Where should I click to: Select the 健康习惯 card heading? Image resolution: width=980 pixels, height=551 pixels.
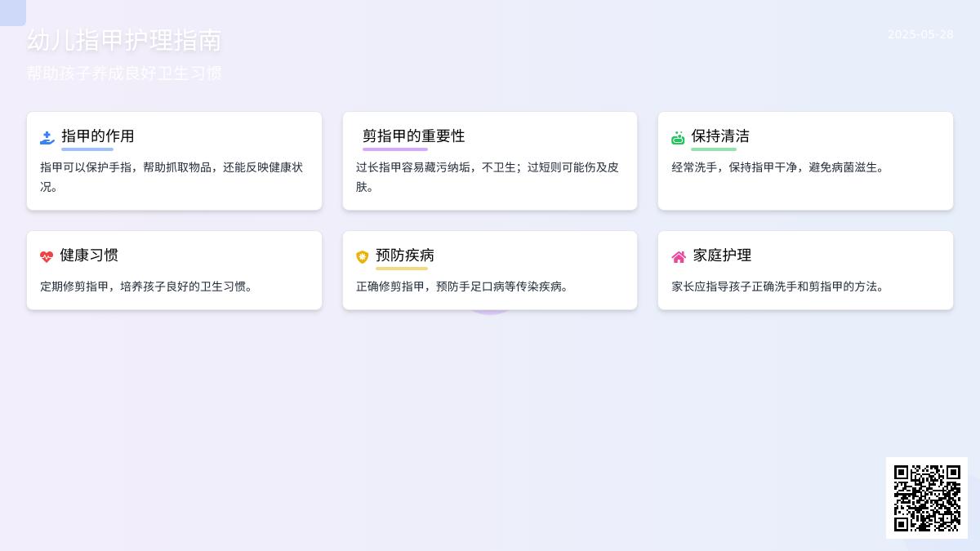[x=89, y=256]
